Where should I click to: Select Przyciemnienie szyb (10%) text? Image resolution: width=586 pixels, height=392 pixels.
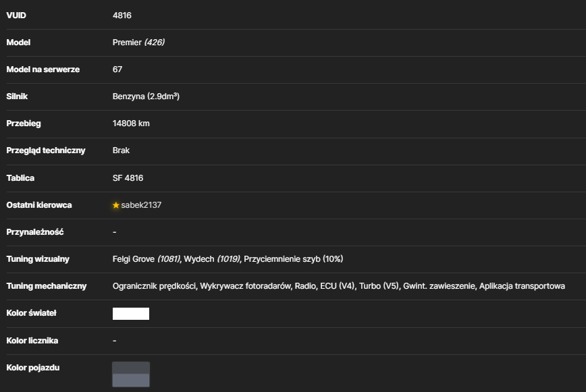click(294, 259)
